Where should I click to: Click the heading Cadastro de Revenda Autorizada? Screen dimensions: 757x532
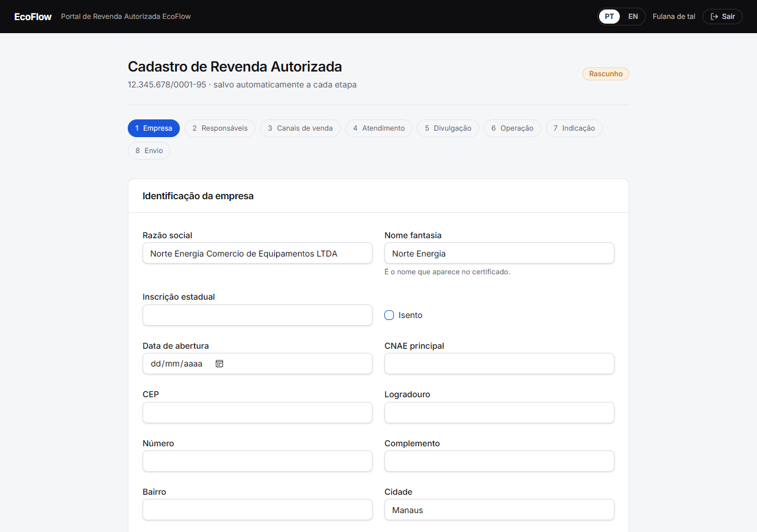235,67
